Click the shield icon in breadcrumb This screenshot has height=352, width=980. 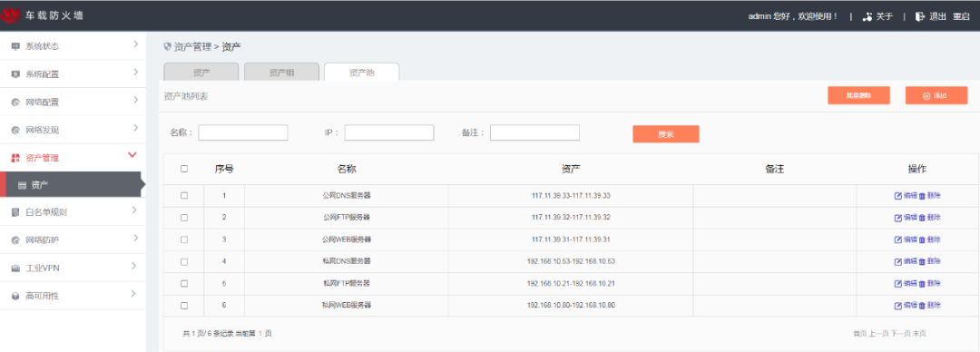(x=167, y=46)
